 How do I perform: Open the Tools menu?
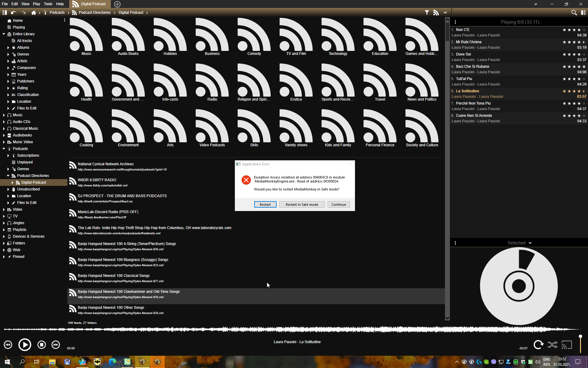click(48, 4)
